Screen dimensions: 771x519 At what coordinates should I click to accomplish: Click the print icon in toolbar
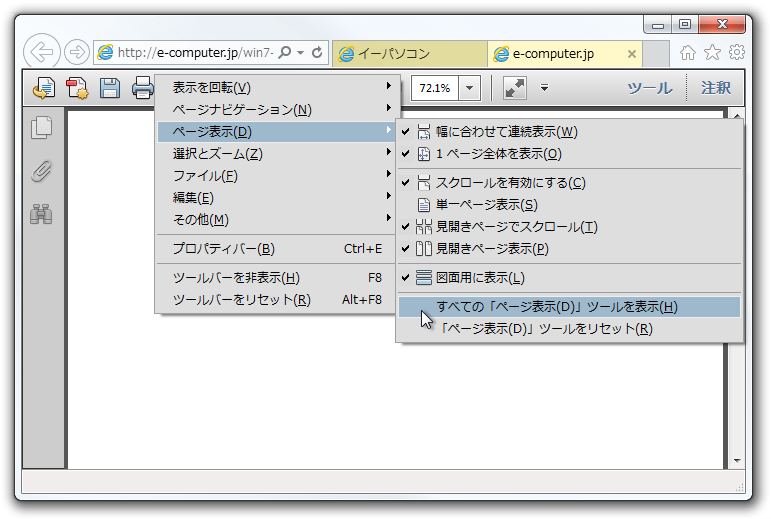(x=142, y=88)
